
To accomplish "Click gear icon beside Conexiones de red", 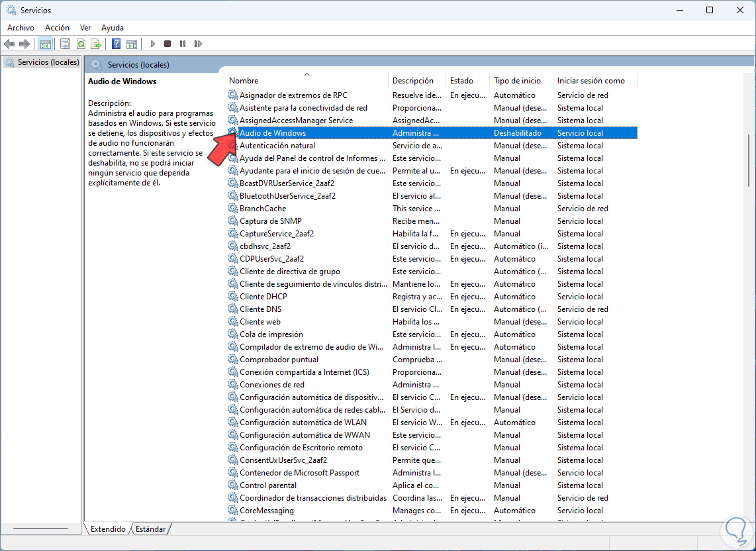I will pyautogui.click(x=233, y=385).
